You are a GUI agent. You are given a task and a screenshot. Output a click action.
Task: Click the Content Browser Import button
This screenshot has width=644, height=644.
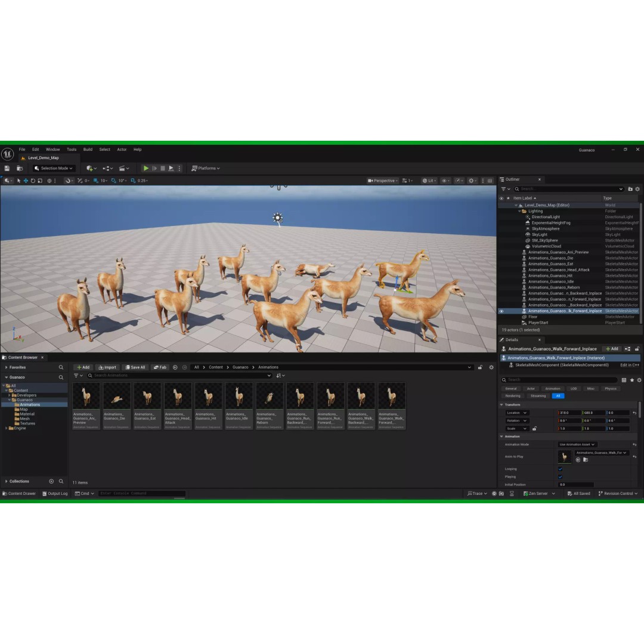coord(107,367)
